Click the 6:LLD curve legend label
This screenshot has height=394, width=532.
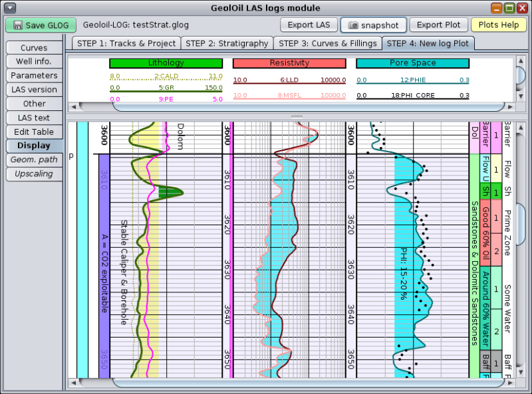[x=289, y=80]
